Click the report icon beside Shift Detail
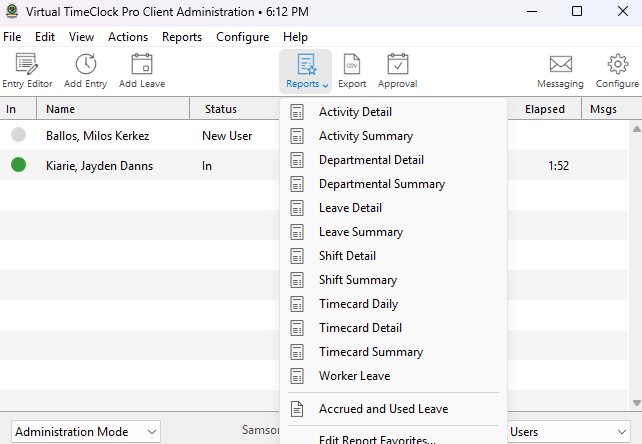 (x=297, y=256)
